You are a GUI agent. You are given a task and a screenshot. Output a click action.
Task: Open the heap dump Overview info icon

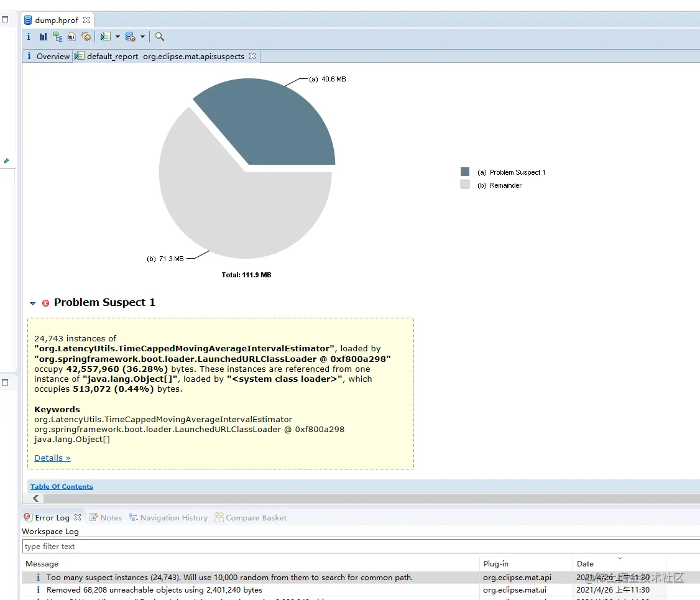29,37
